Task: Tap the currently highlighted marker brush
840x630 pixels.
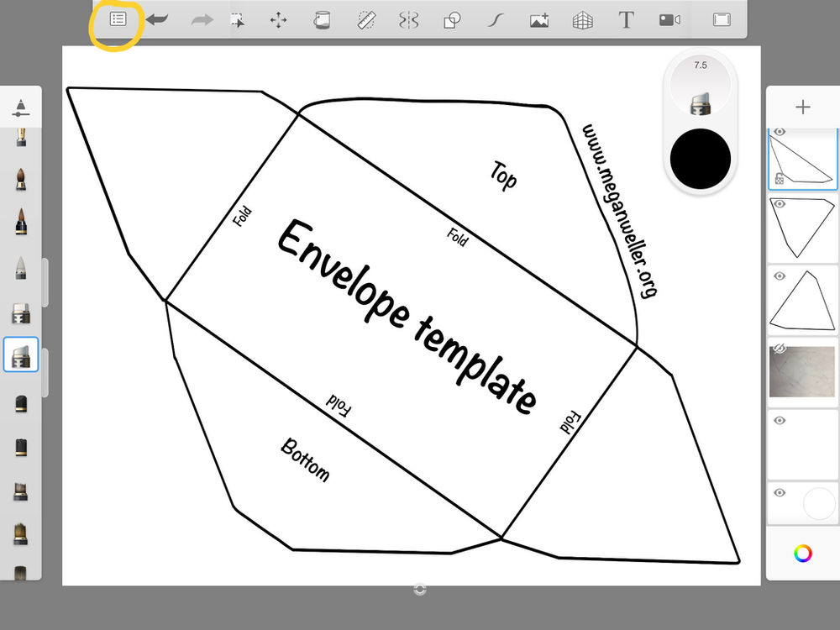Action: pos(21,354)
